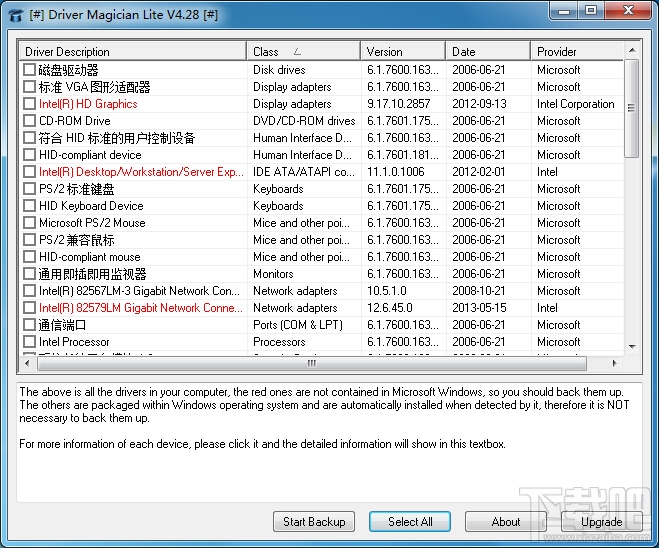
Task: Click the Start Backup button
Action: tap(314, 522)
